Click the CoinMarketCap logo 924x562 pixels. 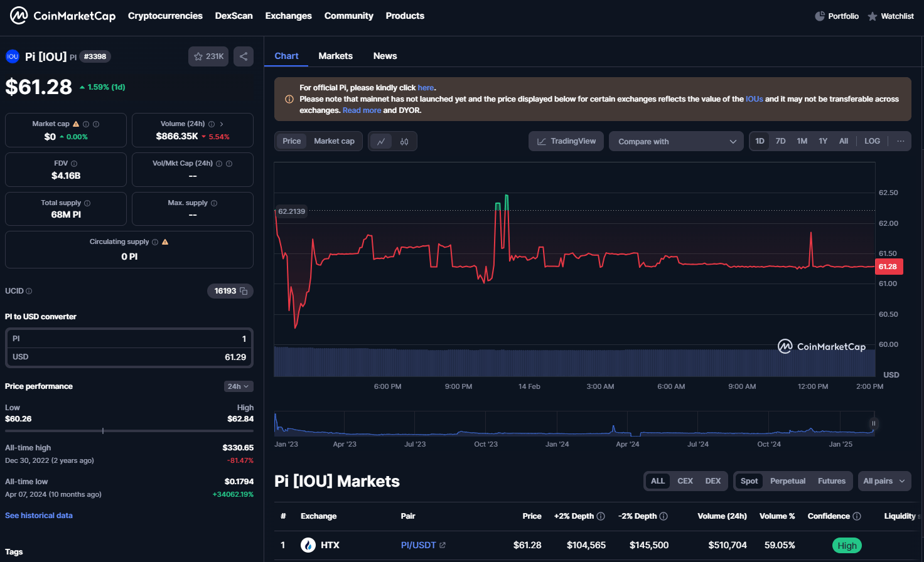[63, 16]
